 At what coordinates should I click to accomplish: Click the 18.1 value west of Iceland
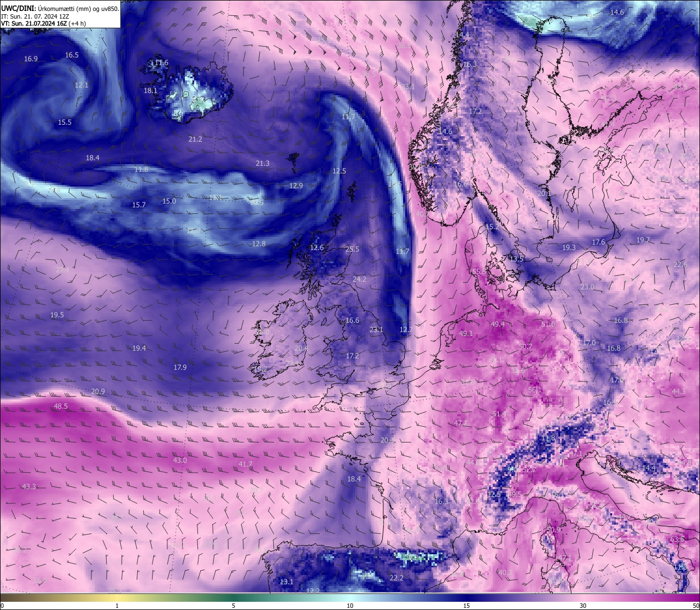[150, 91]
